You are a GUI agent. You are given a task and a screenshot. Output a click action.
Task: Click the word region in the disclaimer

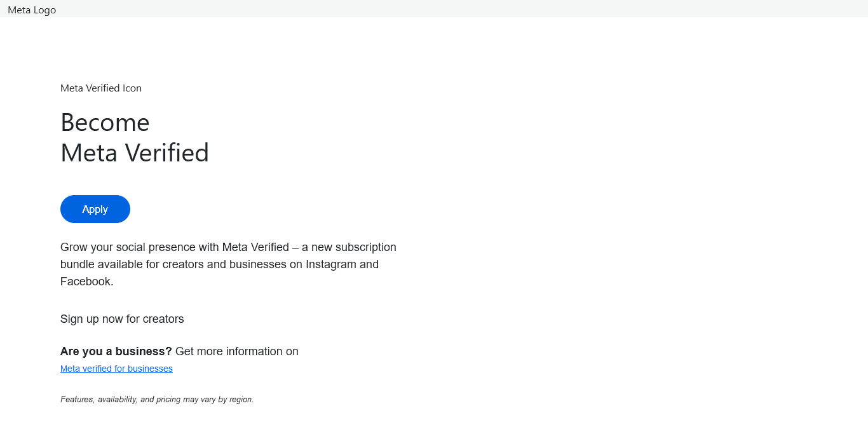point(241,400)
